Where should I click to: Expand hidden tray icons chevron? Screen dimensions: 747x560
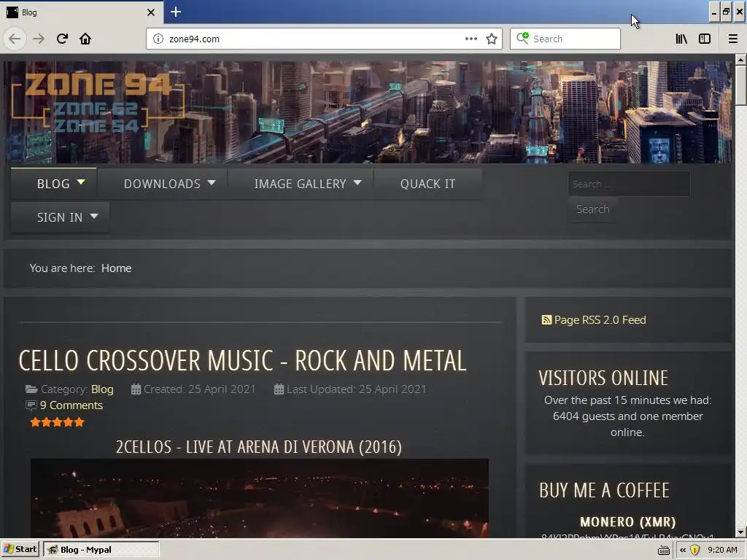pos(683,550)
